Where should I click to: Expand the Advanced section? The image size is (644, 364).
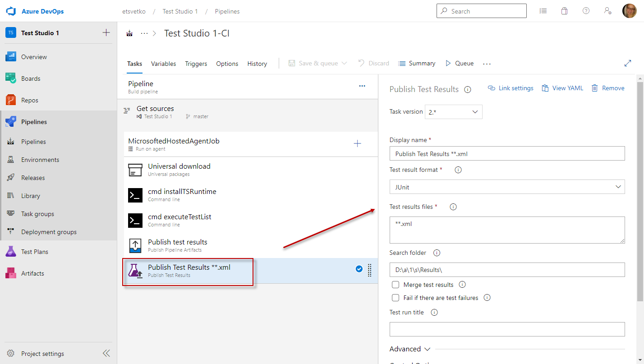point(410,349)
